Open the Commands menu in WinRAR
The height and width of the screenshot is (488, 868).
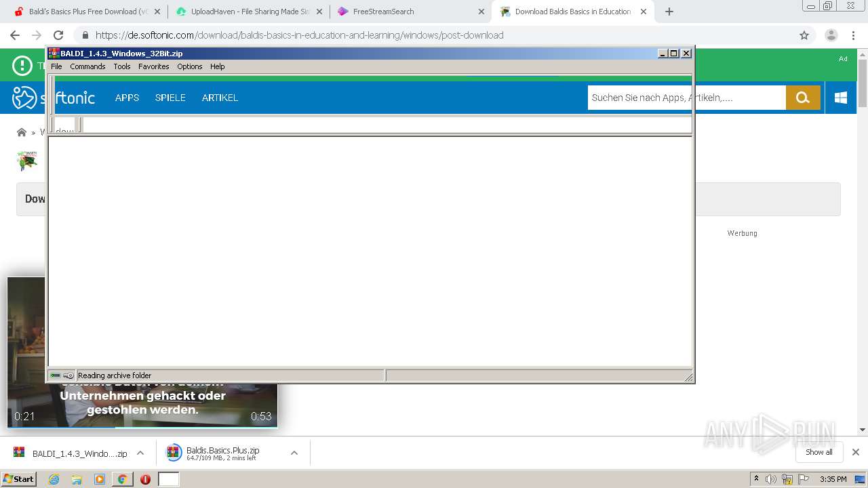point(87,66)
